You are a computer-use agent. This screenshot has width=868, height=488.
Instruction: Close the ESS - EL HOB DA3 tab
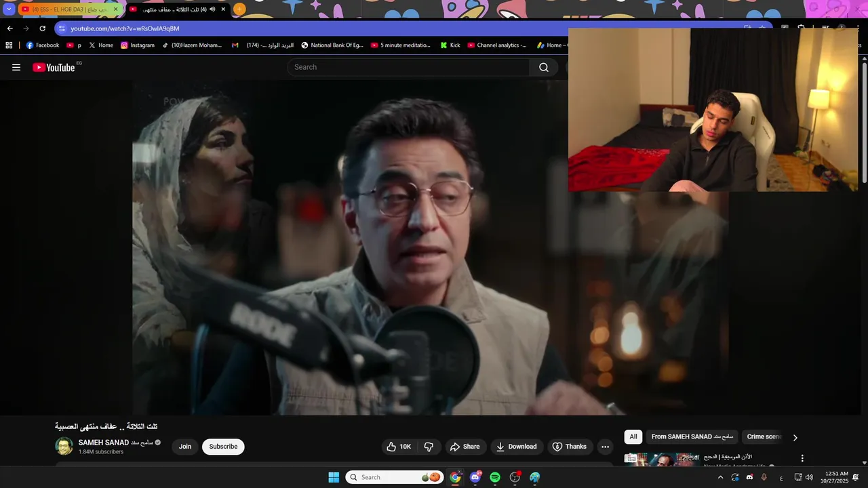(x=115, y=9)
